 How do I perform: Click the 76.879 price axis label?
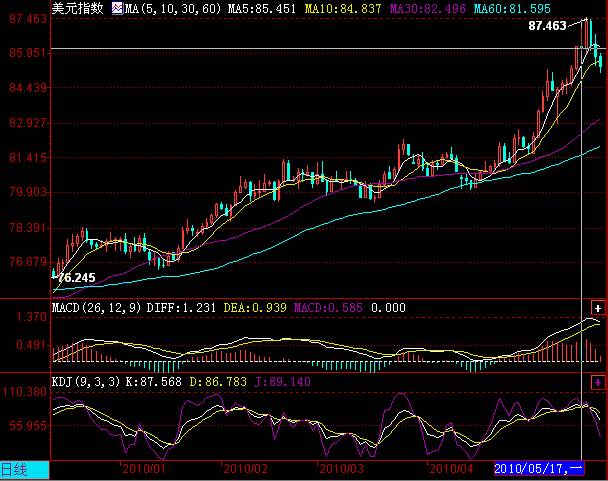[x=28, y=262]
